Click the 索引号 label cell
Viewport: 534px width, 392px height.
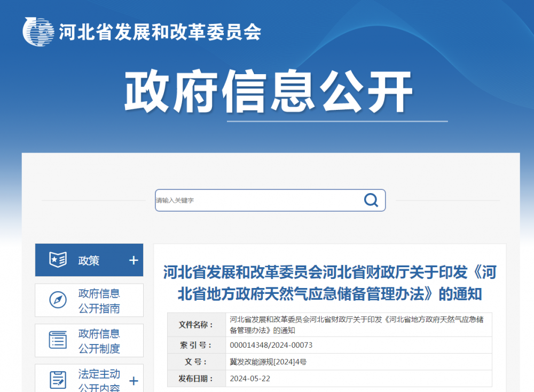click(197, 345)
